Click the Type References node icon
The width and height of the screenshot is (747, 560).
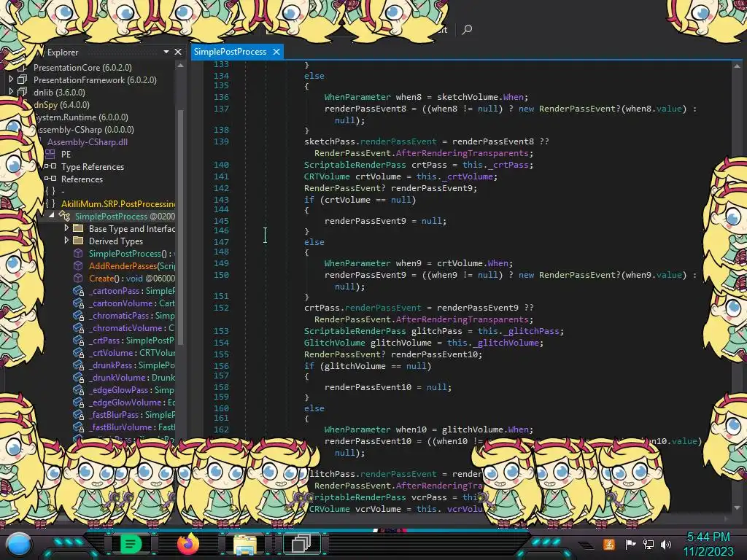click(50, 166)
